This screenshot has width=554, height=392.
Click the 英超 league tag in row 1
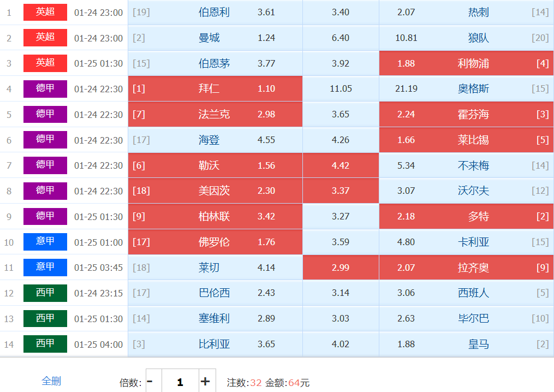(45, 12)
